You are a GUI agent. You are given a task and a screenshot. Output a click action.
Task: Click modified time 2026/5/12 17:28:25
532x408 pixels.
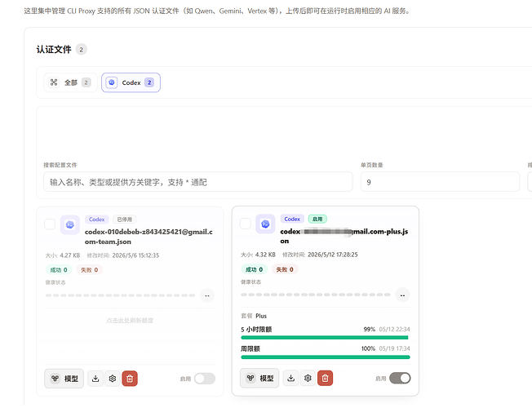coord(333,255)
